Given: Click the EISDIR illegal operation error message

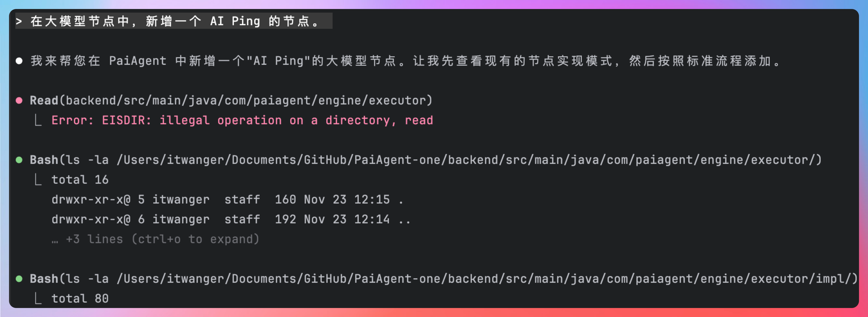Looking at the screenshot, I should pos(242,120).
